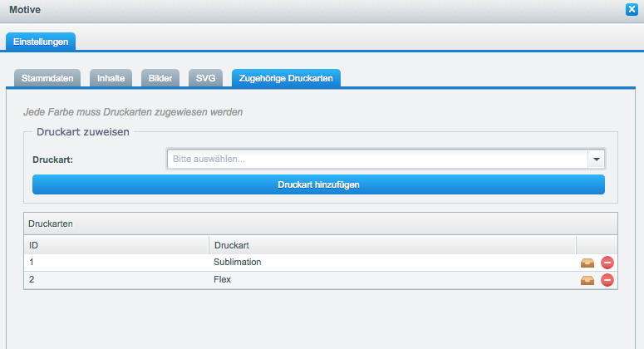Select the Flex cell in the grid
The image size is (644, 349).
click(223, 280)
